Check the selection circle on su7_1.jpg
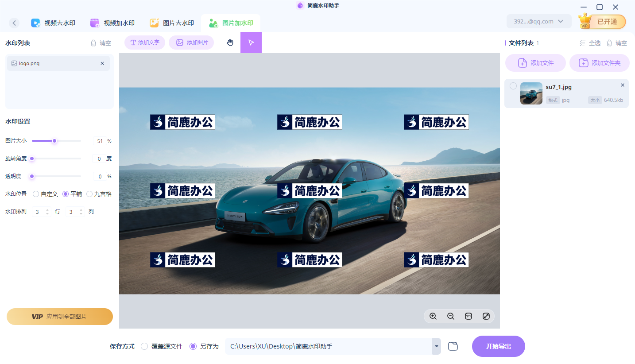This screenshot has width=635, height=364. [512, 86]
